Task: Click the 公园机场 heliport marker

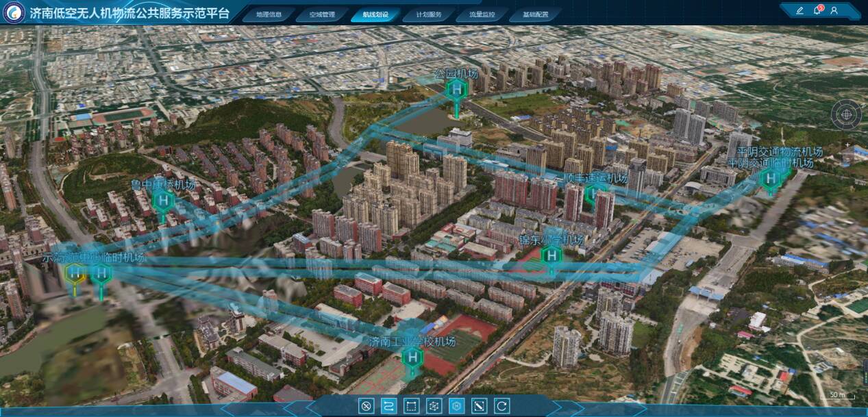Action: pos(456,89)
